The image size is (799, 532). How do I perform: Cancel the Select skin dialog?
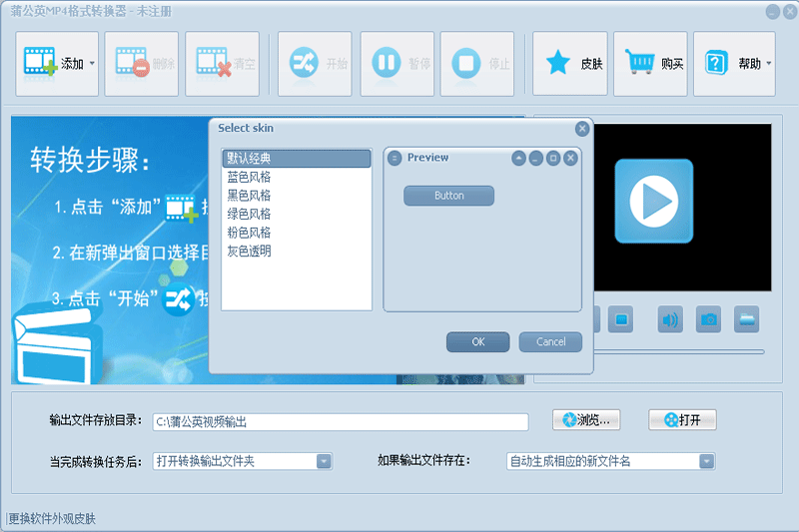[x=550, y=342]
